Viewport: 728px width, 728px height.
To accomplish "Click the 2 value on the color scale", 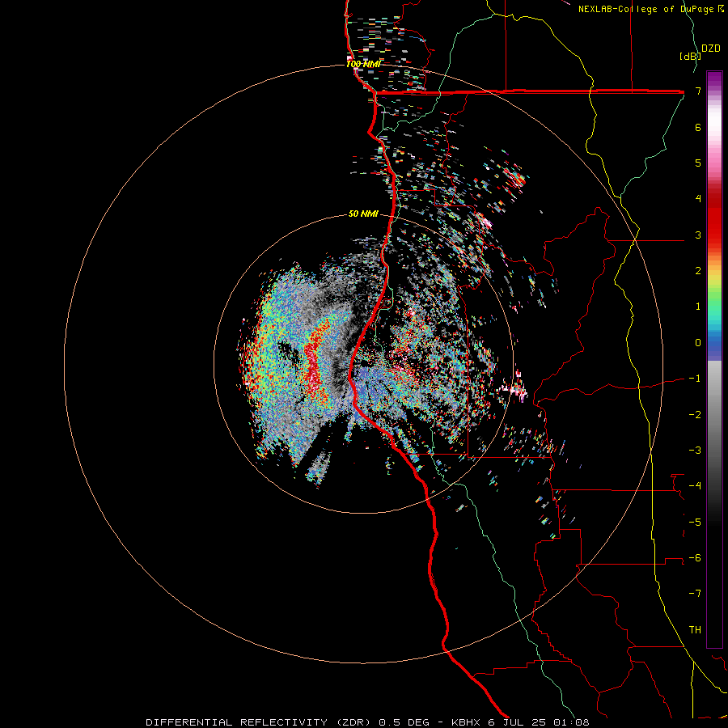I will coord(698,271).
